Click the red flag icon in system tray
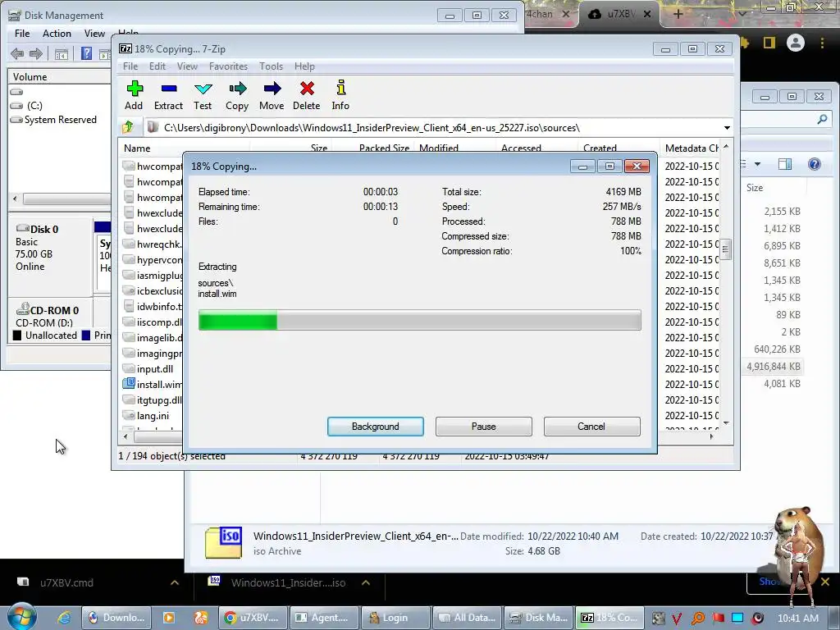This screenshot has height=630, width=840. tap(718, 618)
